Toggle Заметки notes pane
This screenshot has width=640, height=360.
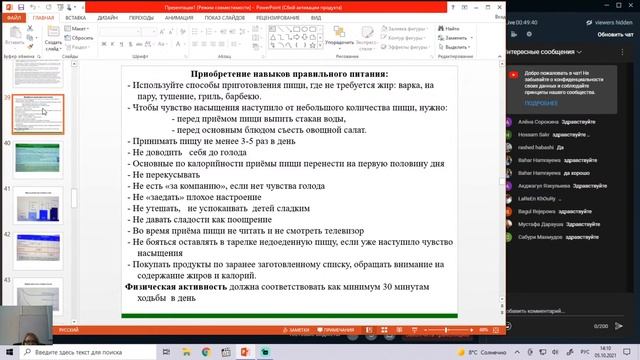(296, 330)
